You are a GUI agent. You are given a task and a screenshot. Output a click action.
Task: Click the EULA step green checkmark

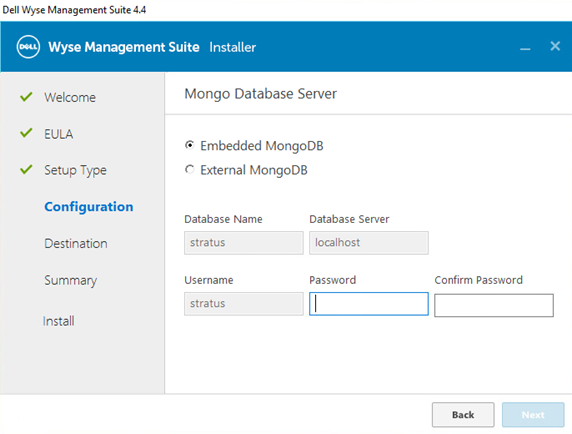tap(26, 133)
